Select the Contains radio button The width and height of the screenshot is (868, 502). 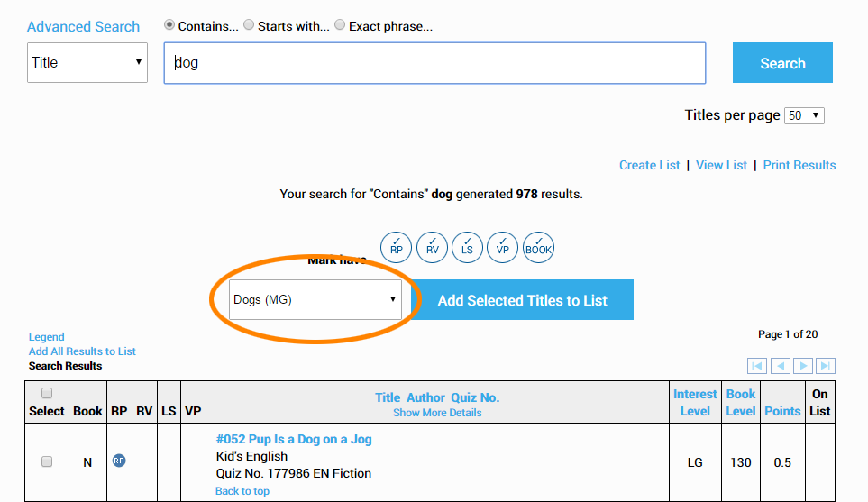pos(169,25)
